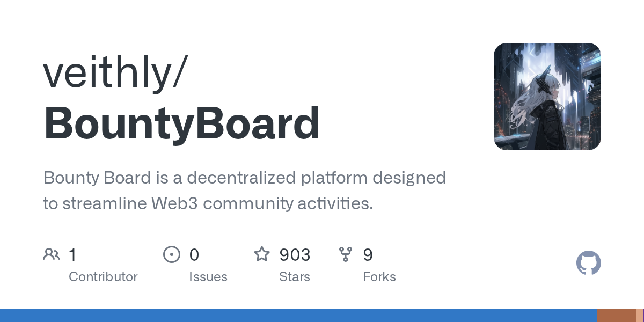This screenshot has height=322, width=644.
Task: Select the "Contributor" label
Action: [103, 277]
